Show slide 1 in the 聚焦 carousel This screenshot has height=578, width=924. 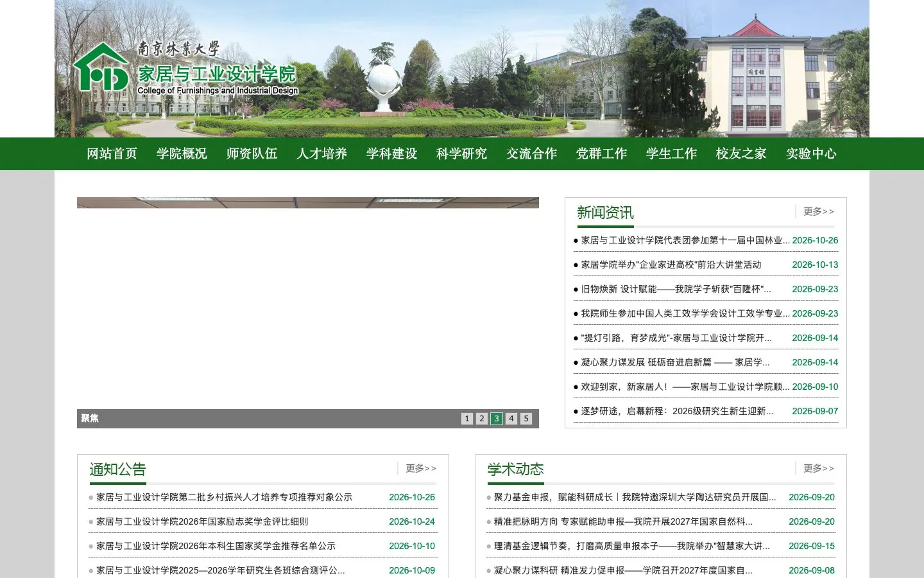click(467, 419)
